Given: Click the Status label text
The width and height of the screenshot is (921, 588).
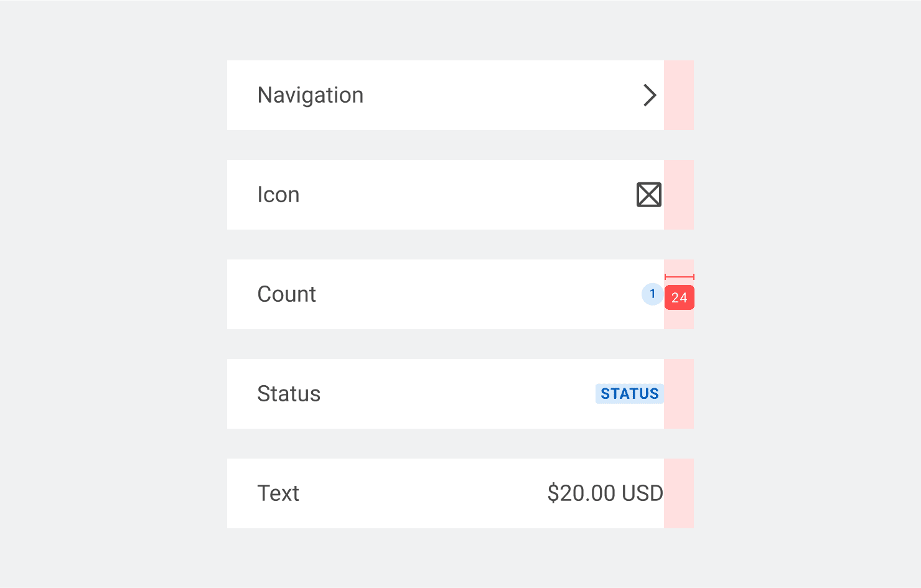Looking at the screenshot, I should 289,394.
